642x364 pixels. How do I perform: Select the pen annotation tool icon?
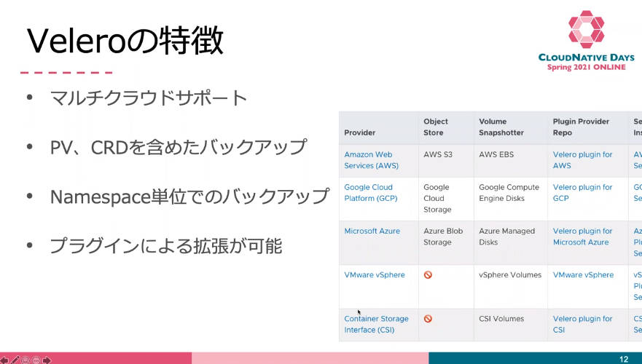click(x=15, y=360)
